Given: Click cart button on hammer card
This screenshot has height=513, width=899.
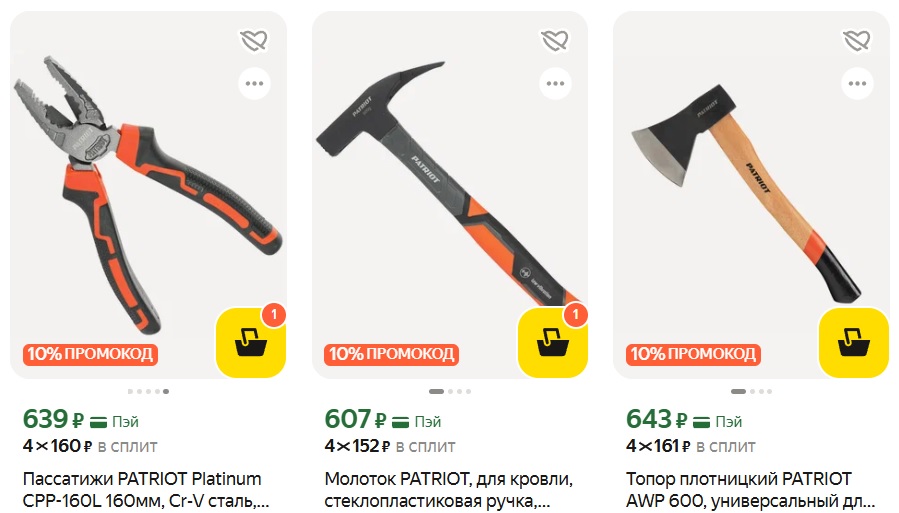Looking at the screenshot, I should [553, 343].
